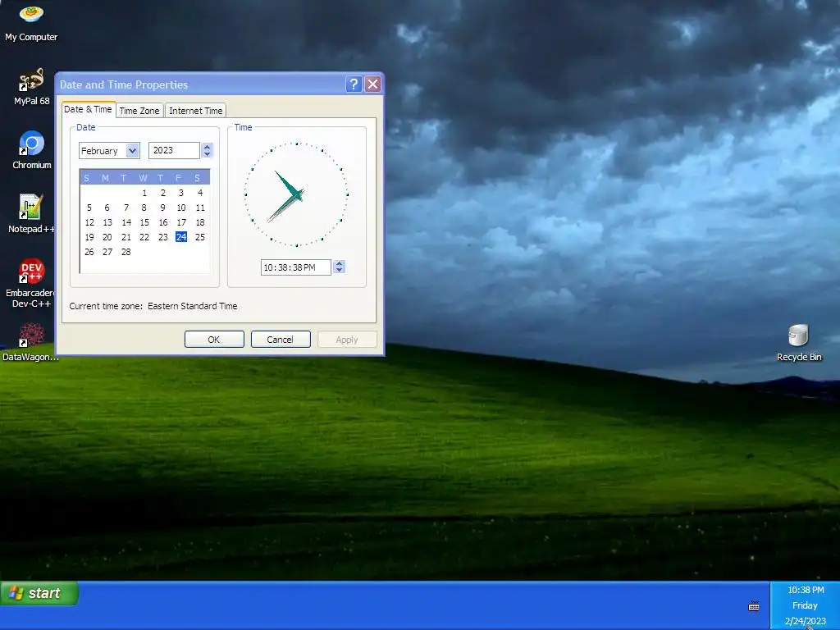
Task: Select the Embarcadero Dev-C++ desktop shortcut
Action: pos(31,283)
